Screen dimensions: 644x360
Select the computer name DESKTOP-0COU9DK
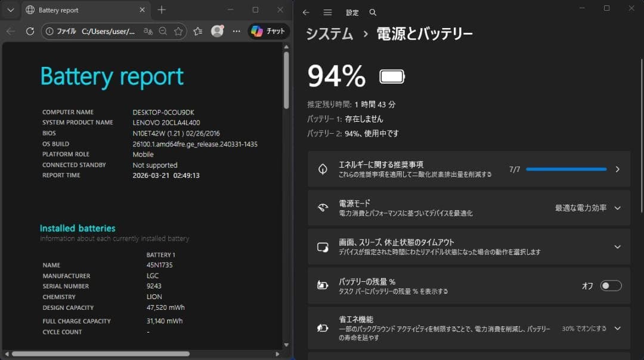tap(163, 112)
